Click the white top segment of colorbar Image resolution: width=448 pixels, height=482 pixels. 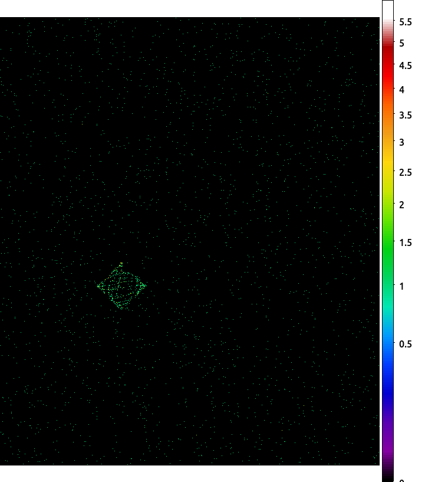(388, 10)
